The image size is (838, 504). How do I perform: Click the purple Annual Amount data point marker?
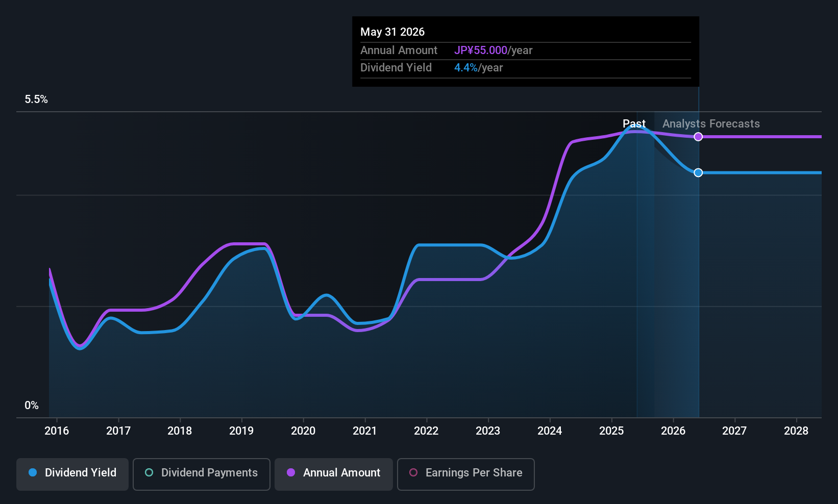point(698,137)
